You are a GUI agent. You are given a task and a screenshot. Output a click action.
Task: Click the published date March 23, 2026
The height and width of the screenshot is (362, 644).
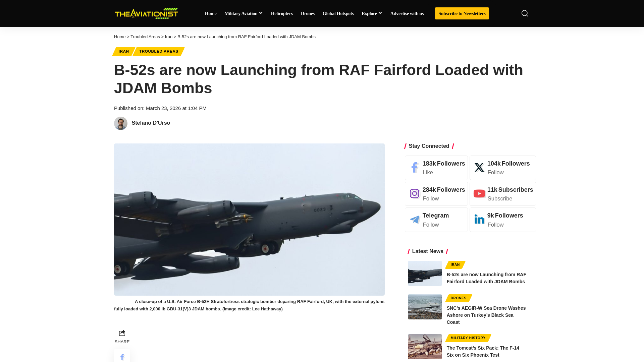point(176,108)
